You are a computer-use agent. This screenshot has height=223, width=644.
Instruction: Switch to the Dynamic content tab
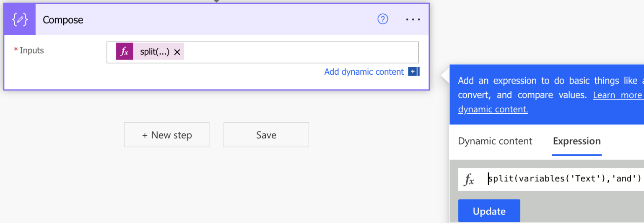pyautogui.click(x=495, y=141)
